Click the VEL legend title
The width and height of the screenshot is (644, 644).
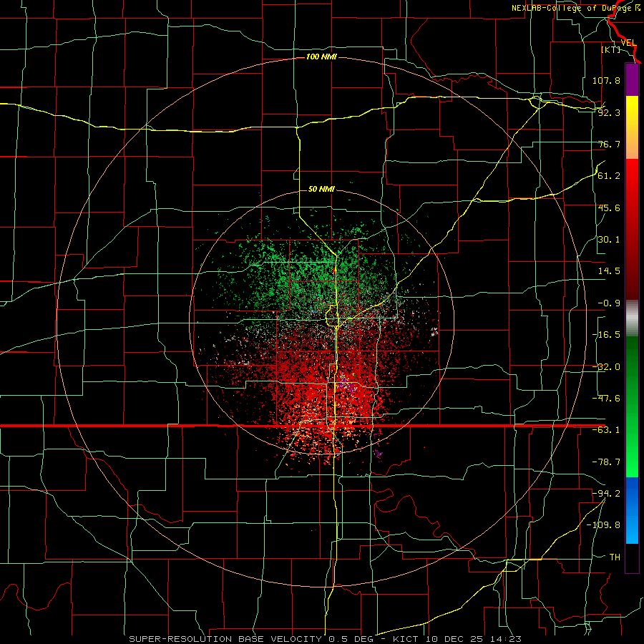(628, 43)
